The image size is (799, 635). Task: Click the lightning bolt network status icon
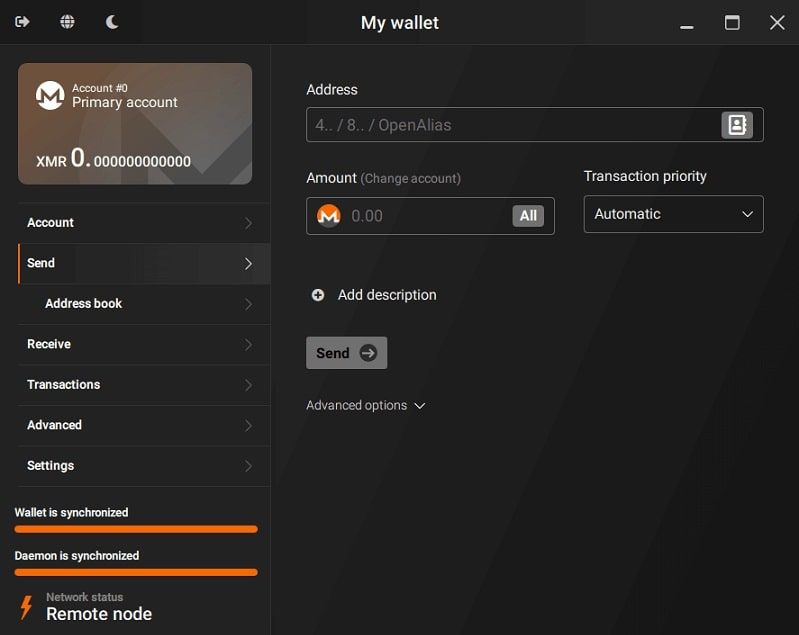coord(27,606)
